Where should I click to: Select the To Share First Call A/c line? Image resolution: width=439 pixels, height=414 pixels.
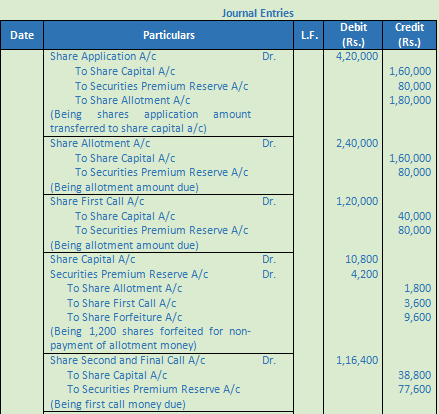[122, 303]
